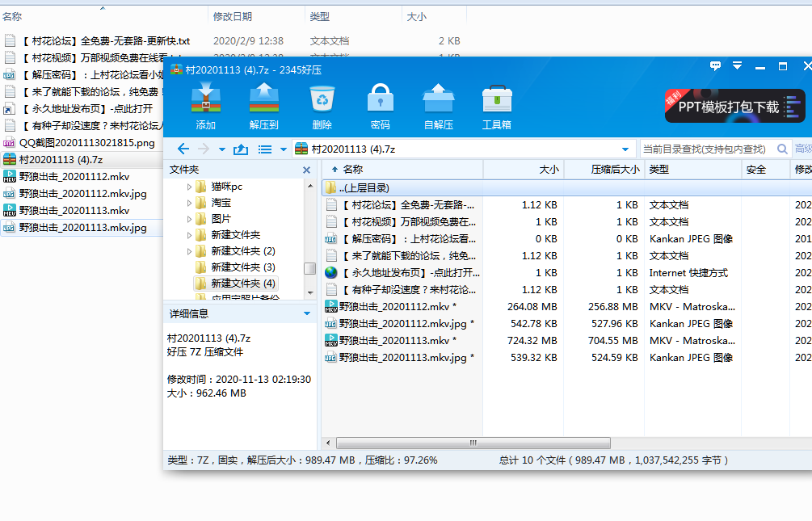Click the PPT模板打包下载 banner
This screenshot has width=812, height=521.
point(734,106)
